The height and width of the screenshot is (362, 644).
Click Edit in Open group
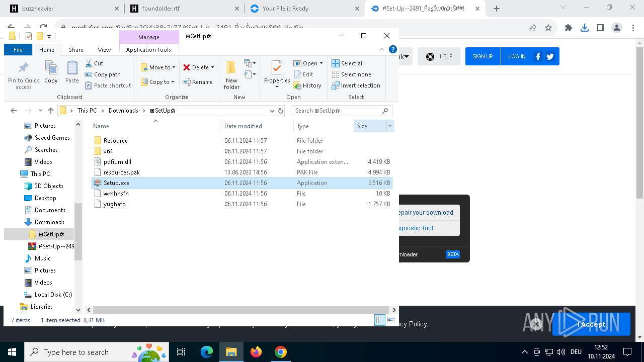coord(303,74)
